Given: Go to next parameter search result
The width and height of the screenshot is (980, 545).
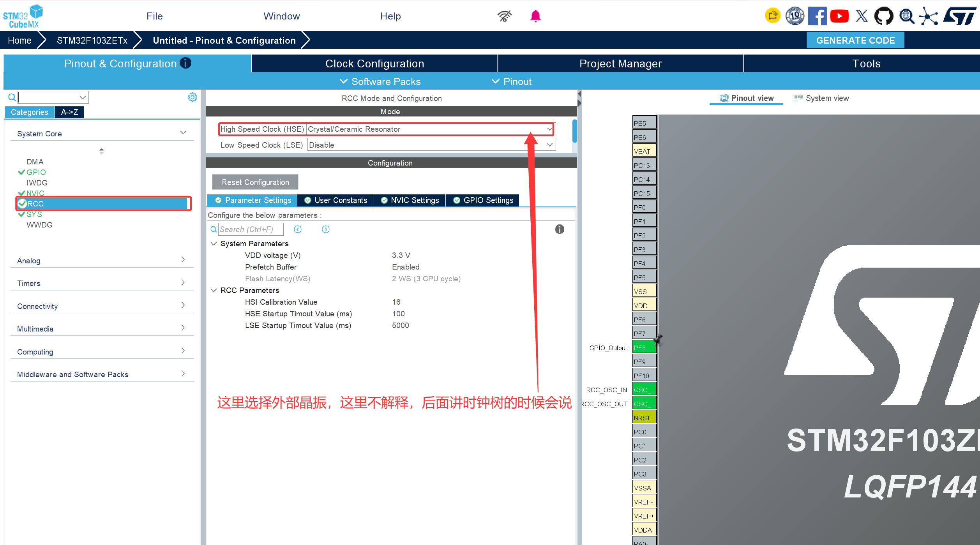Looking at the screenshot, I should (x=326, y=229).
